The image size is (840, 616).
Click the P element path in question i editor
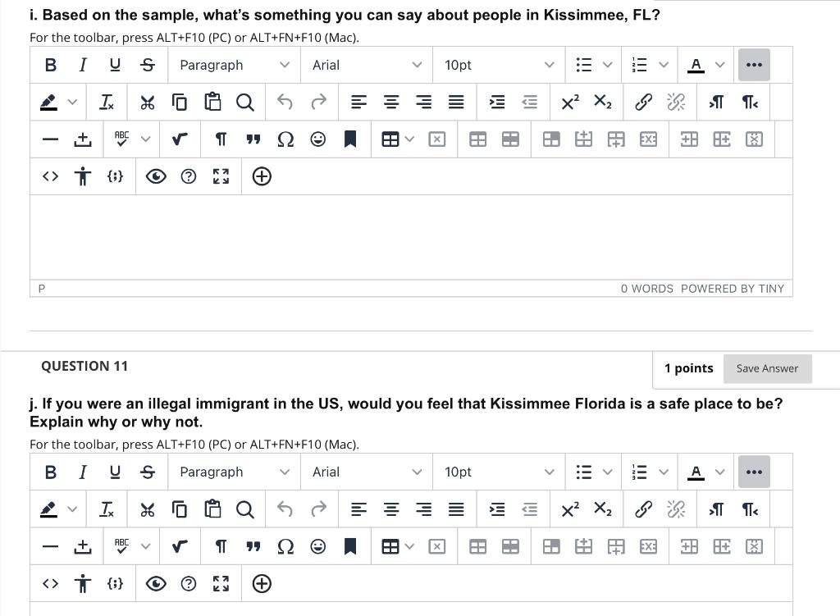(42, 289)
